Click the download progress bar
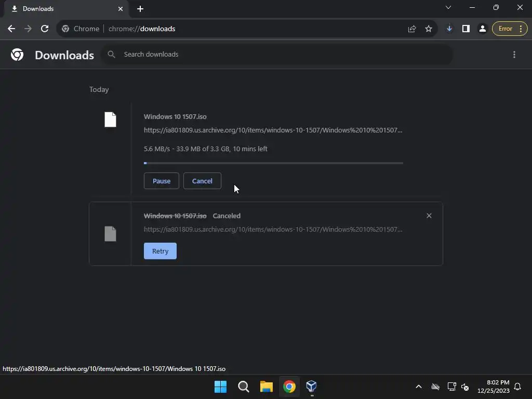Screen dimensions: 532x399 (273, 163)
